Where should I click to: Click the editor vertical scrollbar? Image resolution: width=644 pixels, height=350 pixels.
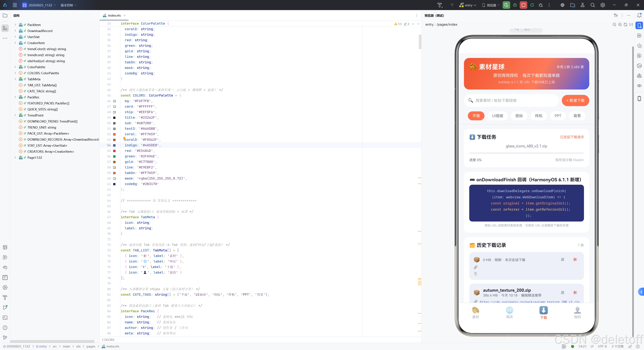(420, 42)
